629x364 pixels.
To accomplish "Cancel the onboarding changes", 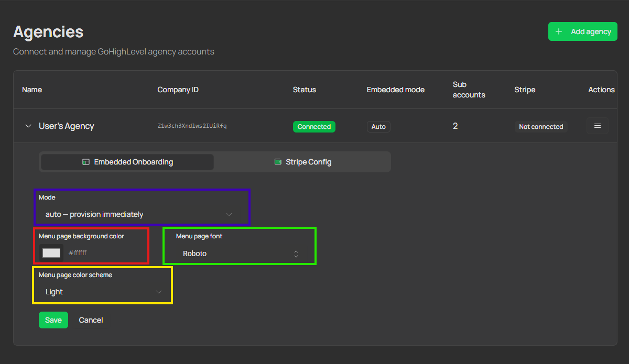I will pyautogui.click(x=91, y=320).
